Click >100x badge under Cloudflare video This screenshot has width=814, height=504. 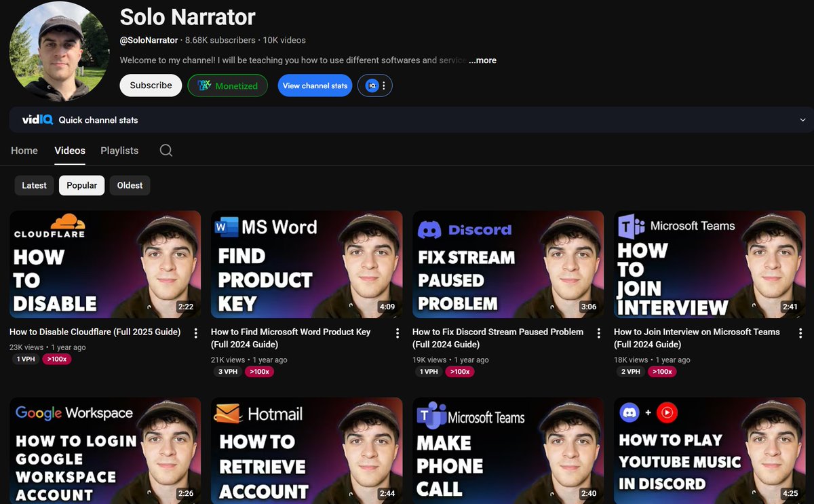click(x=57, y=359)
